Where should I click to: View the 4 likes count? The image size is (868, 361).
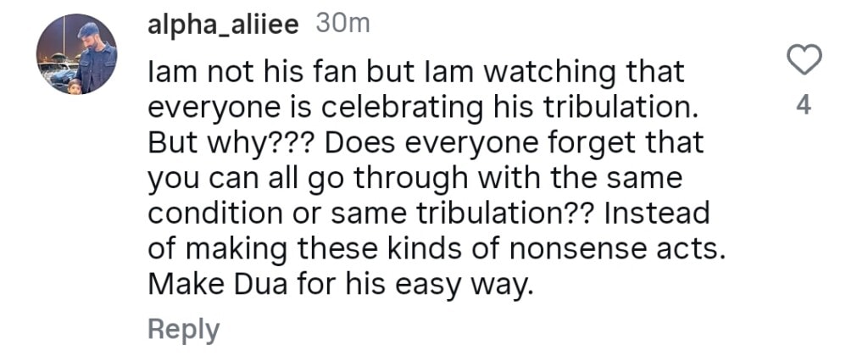coord(804,106)
